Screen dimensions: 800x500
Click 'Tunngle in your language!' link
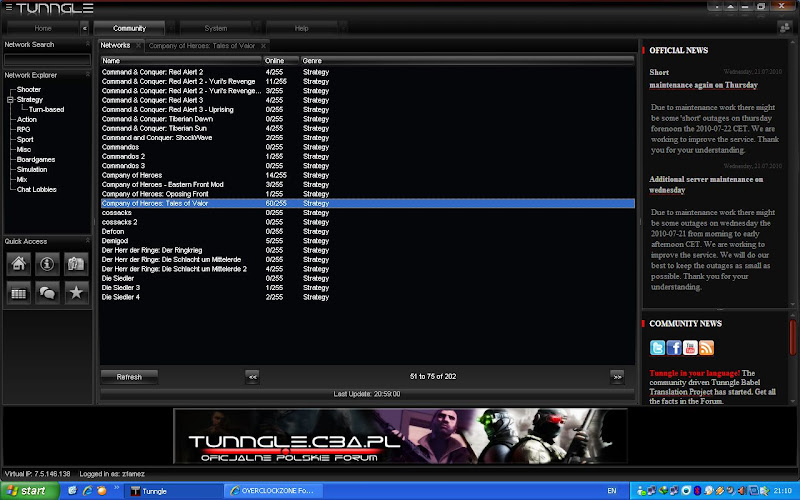pos(694,373)
